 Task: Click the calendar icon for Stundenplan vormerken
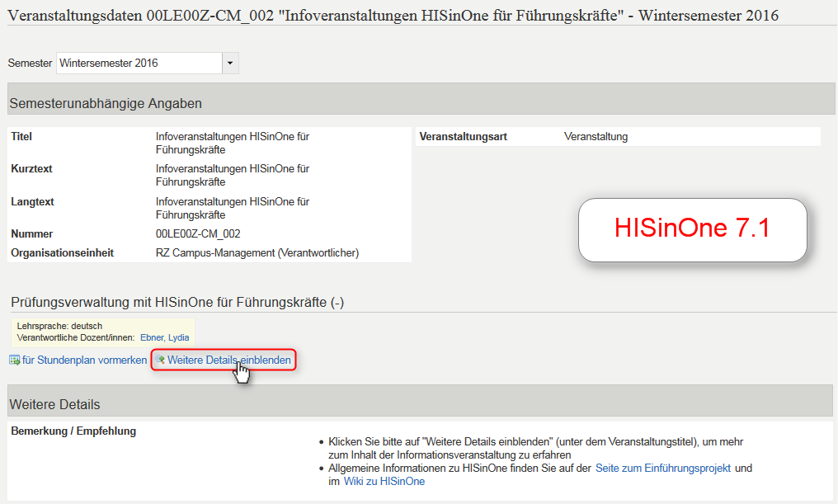[x=14, y=360]
